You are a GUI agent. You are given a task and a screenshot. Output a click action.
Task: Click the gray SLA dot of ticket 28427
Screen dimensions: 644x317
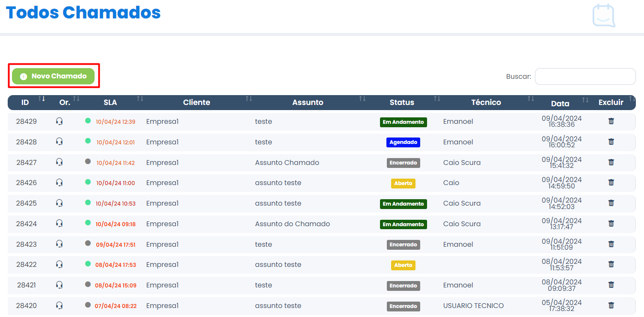tap(88, 161)
